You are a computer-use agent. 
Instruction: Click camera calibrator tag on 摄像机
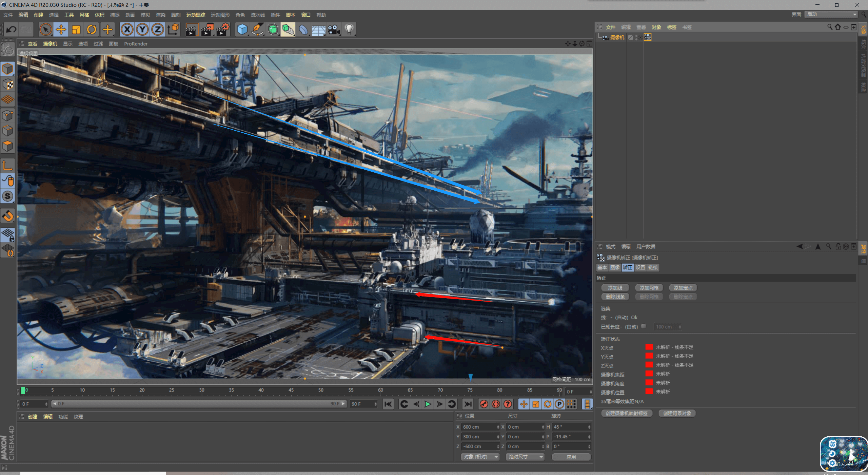pos(648,37)
